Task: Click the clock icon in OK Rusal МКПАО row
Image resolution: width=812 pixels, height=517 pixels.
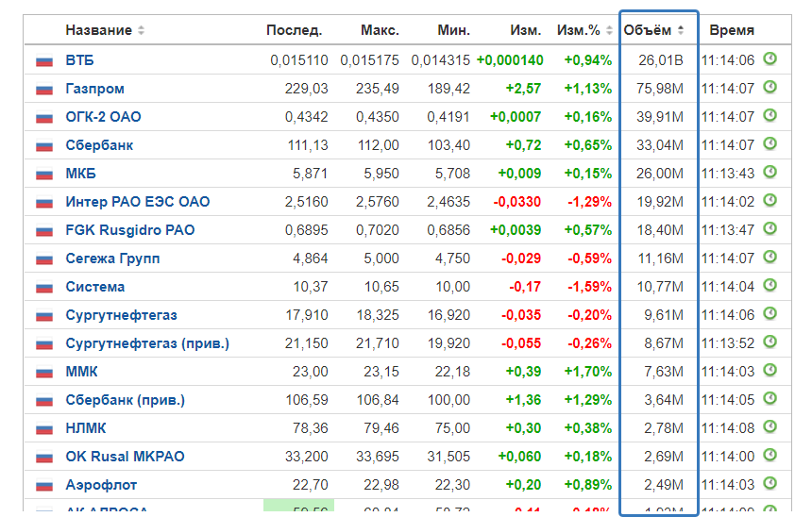Action: 770,455
